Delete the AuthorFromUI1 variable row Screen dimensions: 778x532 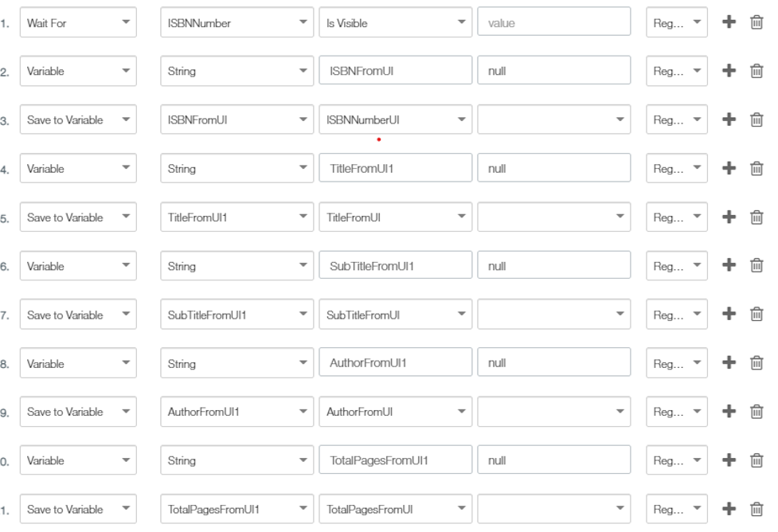click(756, 363)
